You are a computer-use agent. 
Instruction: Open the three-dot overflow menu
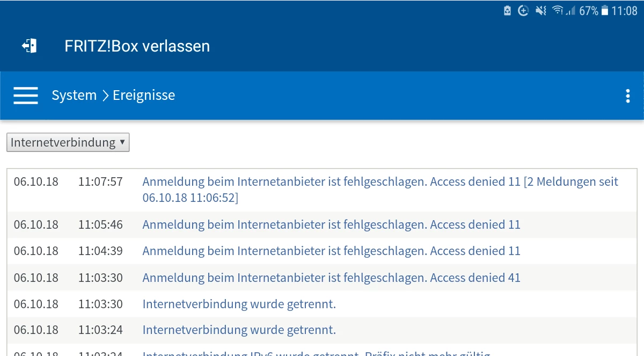point(627,96)
